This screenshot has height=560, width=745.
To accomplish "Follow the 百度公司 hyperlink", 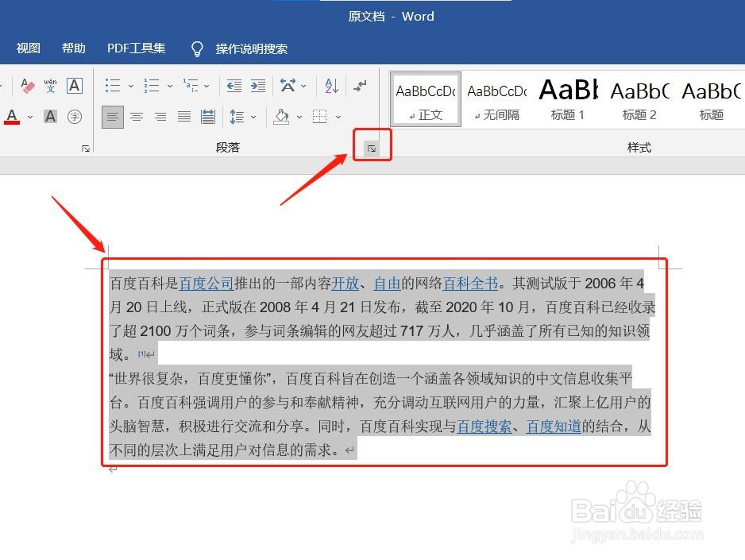I will tap(207, 284).
